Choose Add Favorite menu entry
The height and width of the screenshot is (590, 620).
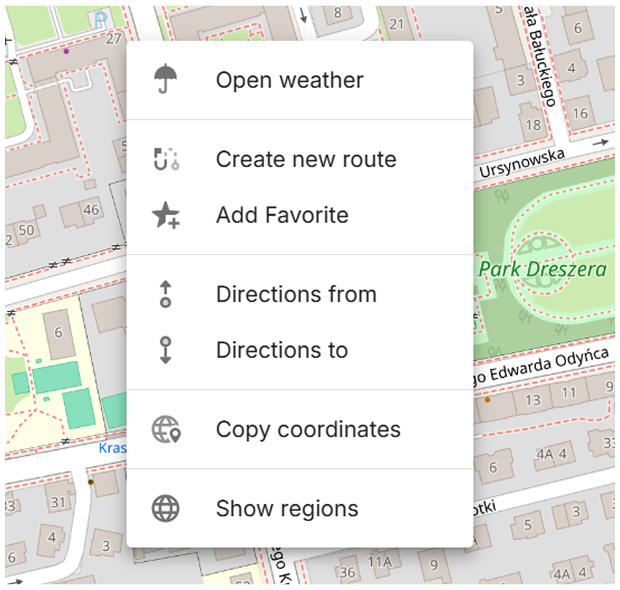click(282, 215)
